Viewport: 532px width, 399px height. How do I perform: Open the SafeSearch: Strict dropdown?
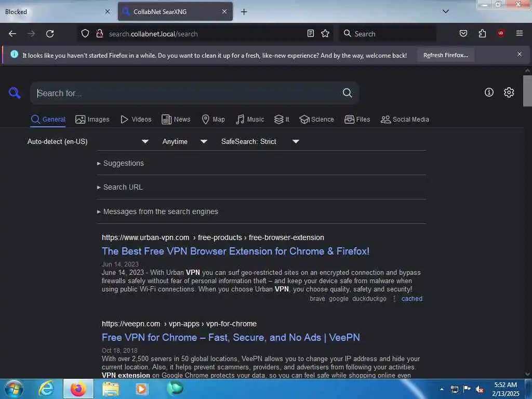point(260,141)
